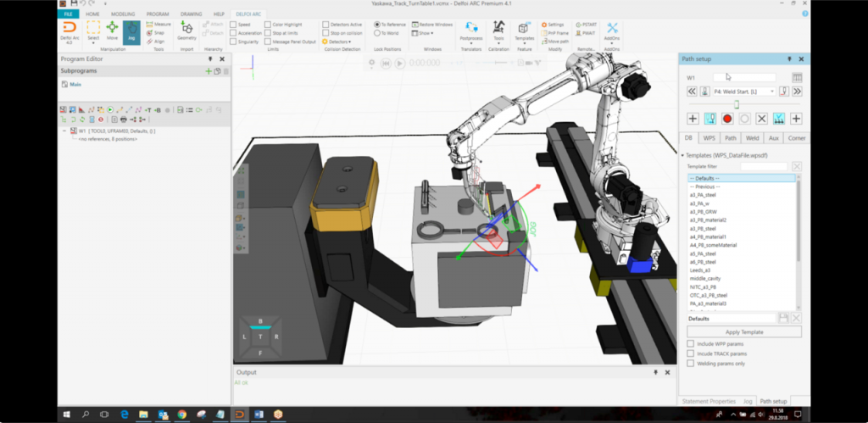
Task: Import Geometry from the ribbon
Action: pyautogui.click(x=186, y=31)
